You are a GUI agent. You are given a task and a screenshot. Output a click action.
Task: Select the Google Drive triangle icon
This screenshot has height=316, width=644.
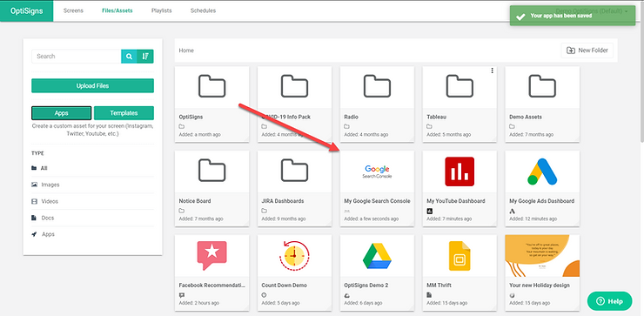pos(377,256)
